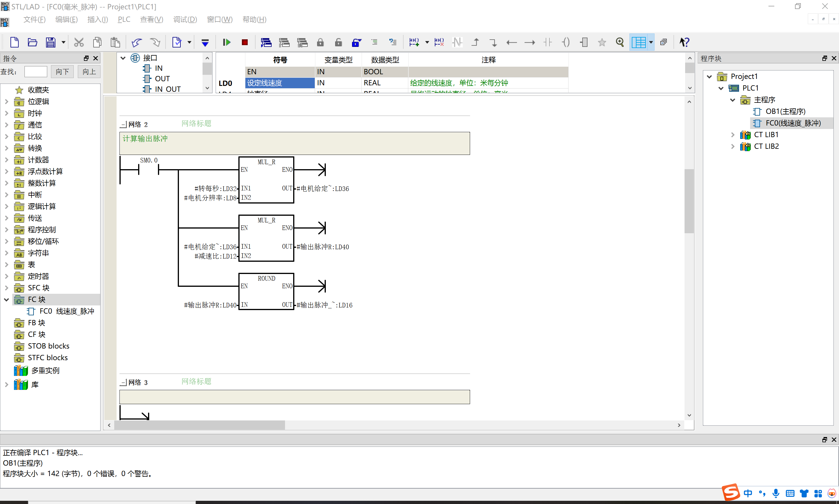This screenshot has height=504, width=839.
Task: Open the 调试(D) menu
Action: point(185,20)
